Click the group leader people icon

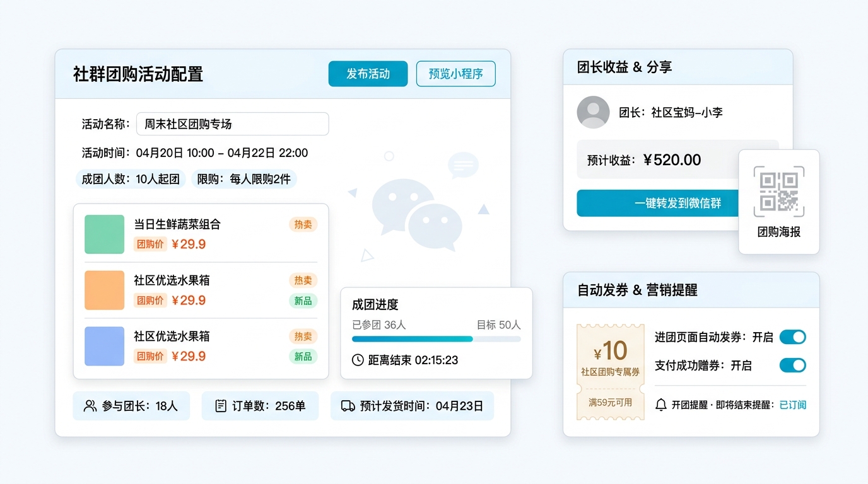91,406
